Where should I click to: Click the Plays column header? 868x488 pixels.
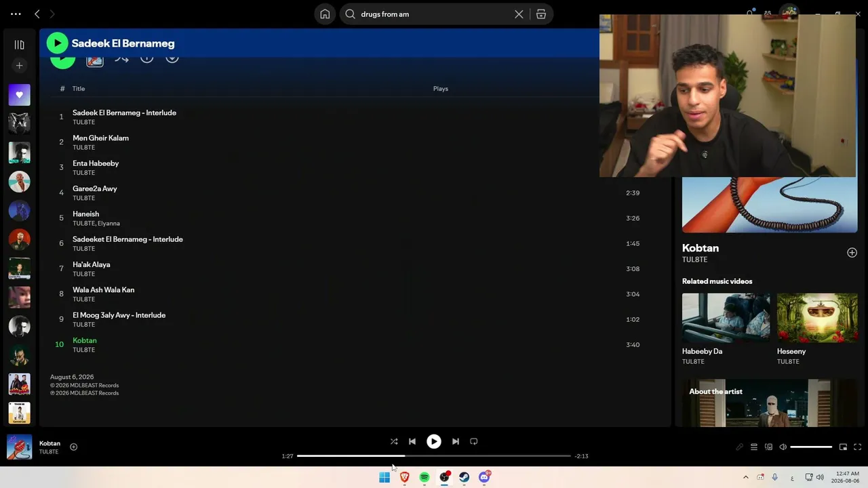[441, 89]
